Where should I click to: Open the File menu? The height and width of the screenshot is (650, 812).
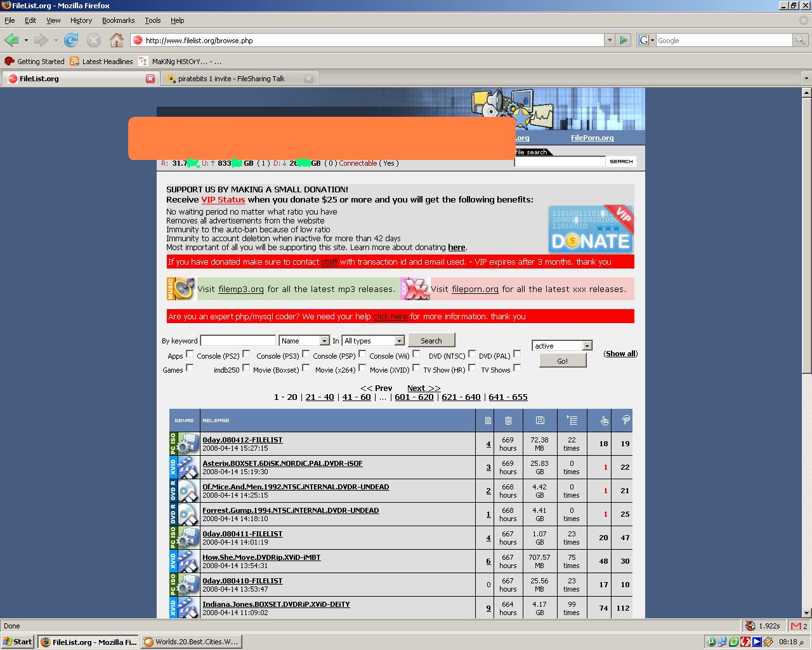point(10,20)
